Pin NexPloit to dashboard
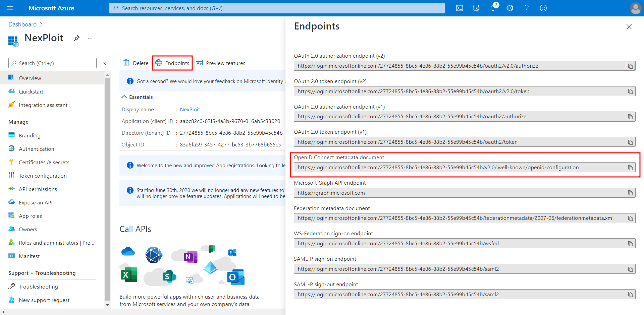Viewport: 644px width, 315px height. tap(76, 38)
